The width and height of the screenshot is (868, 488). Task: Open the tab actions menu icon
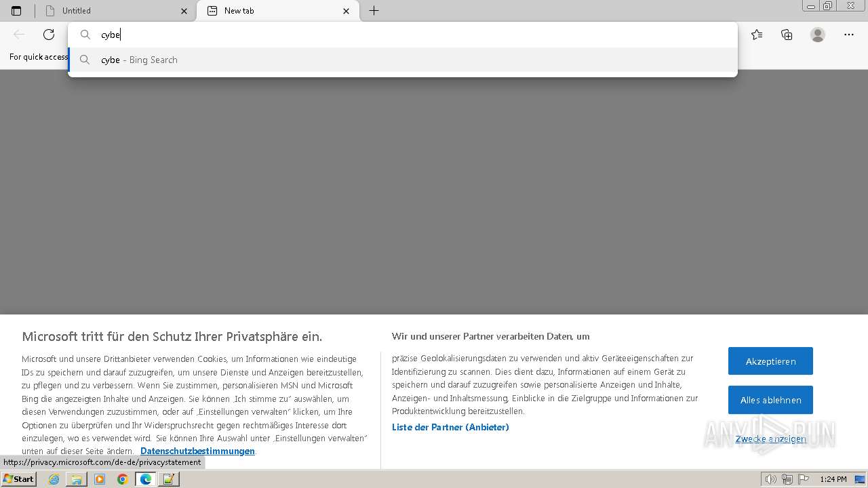pyautogui.click(x=16, y=11)
